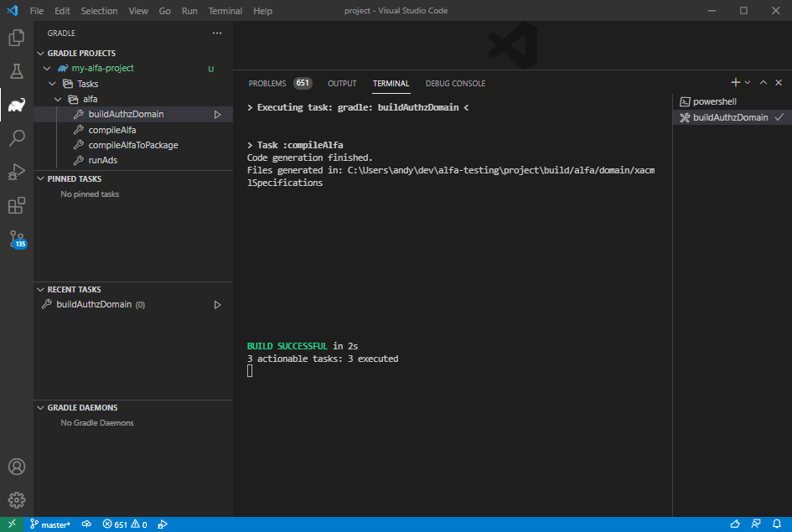
Task: Run the buildAuthzDomain task with its play icon
Action: pyautogui.click(x=217, y=114)
